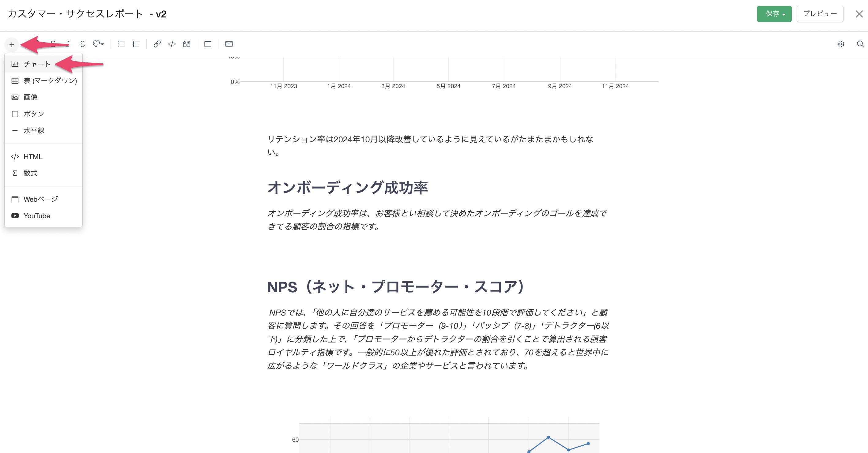
Task: Click the 11月 2024 axis label
Action: coord(615,86)
